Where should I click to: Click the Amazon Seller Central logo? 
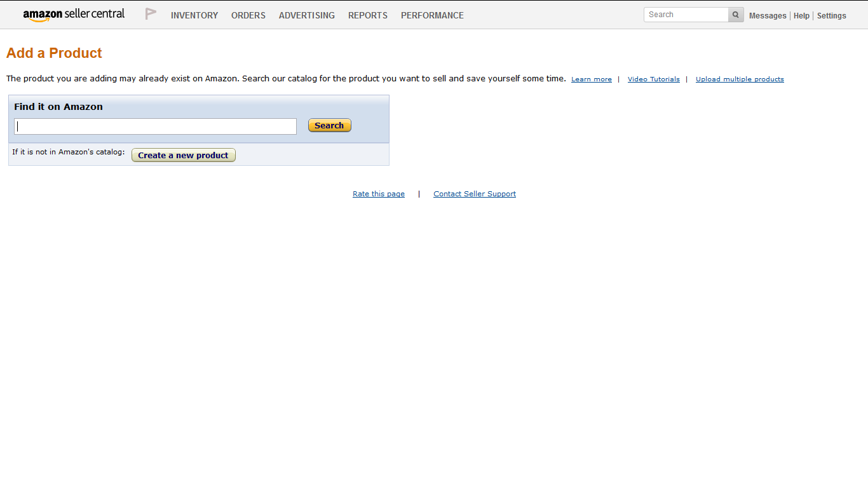(74, 15)
